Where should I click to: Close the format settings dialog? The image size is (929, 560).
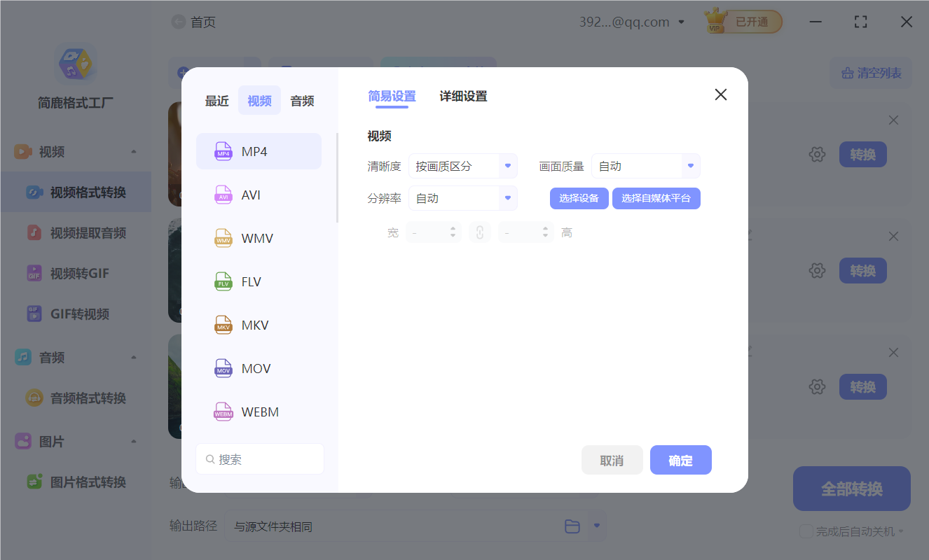click(720, 95)
